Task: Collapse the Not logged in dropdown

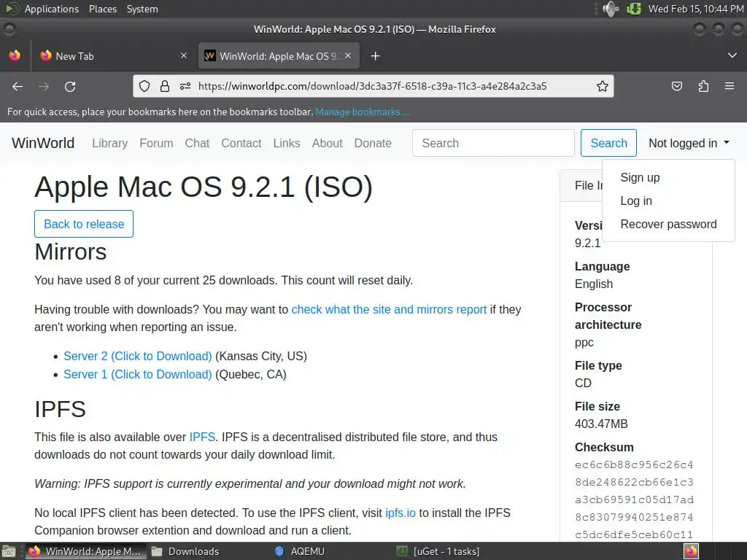Action: click(x=689, y=144)
